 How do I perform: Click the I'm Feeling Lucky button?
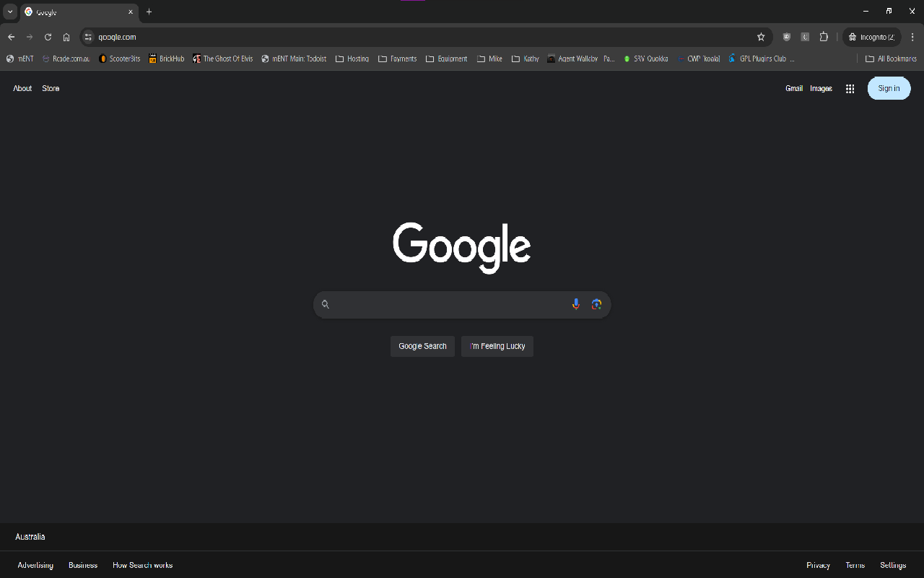(497, 346)
